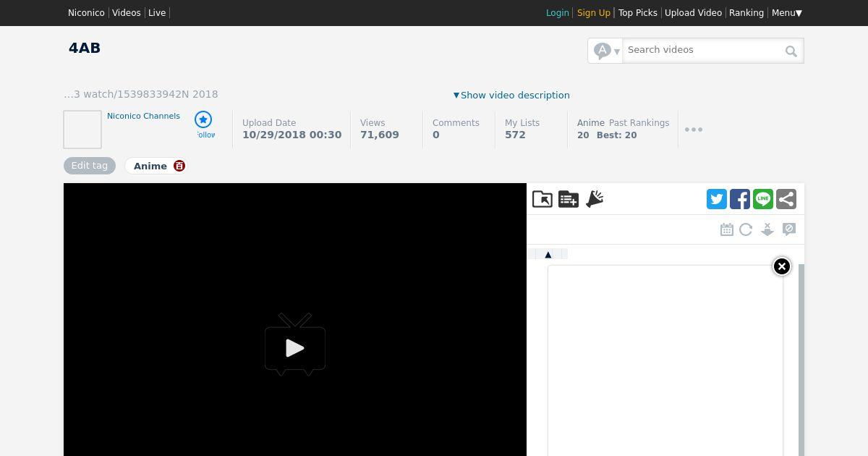
Task: Share the video on Twitter
Action: coord(717,199)
